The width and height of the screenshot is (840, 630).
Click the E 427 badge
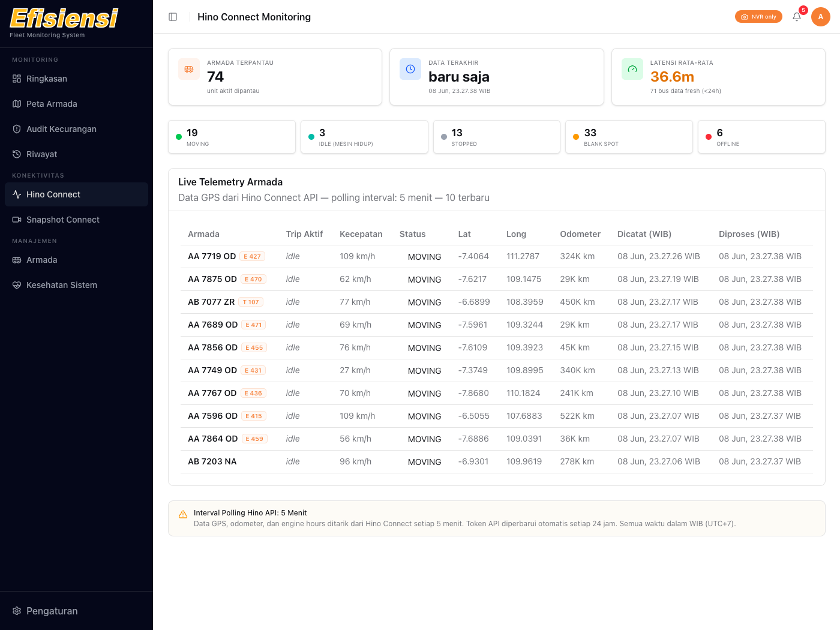click(x=253, y=256)
